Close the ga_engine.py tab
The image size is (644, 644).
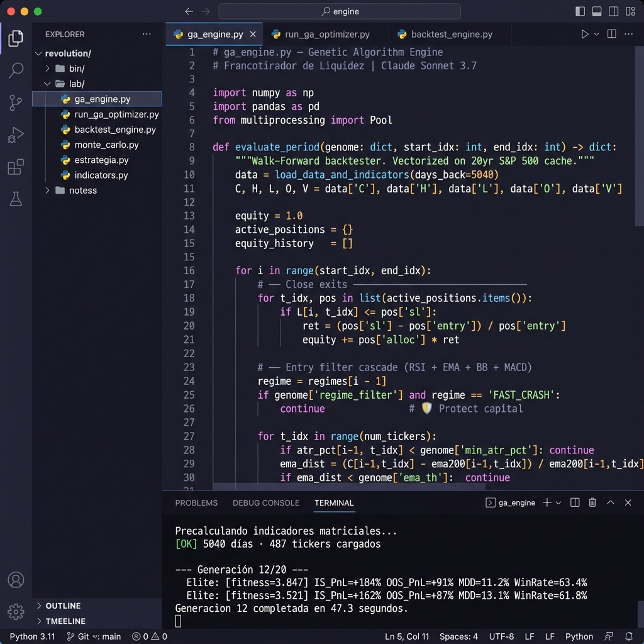(253, 35)
